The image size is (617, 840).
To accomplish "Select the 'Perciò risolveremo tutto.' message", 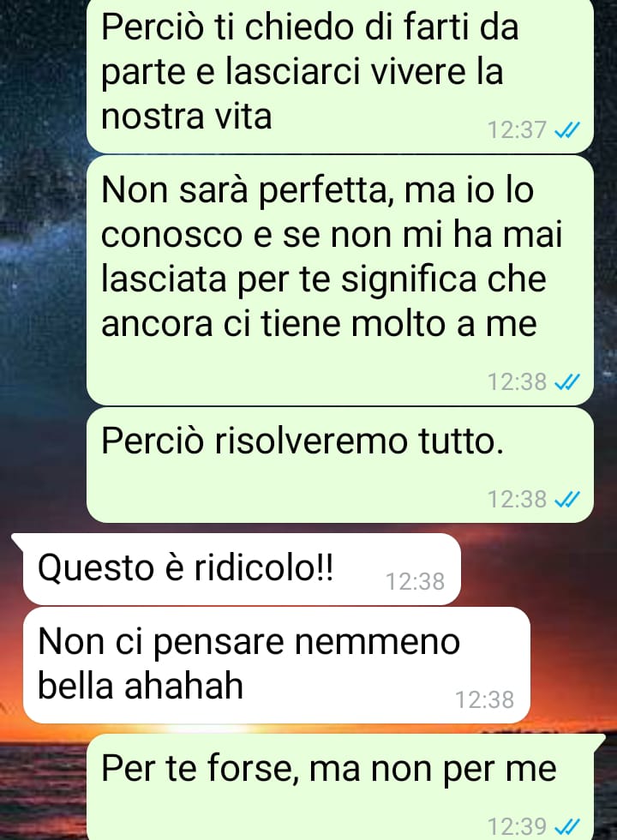I will [x=340, y=465].
